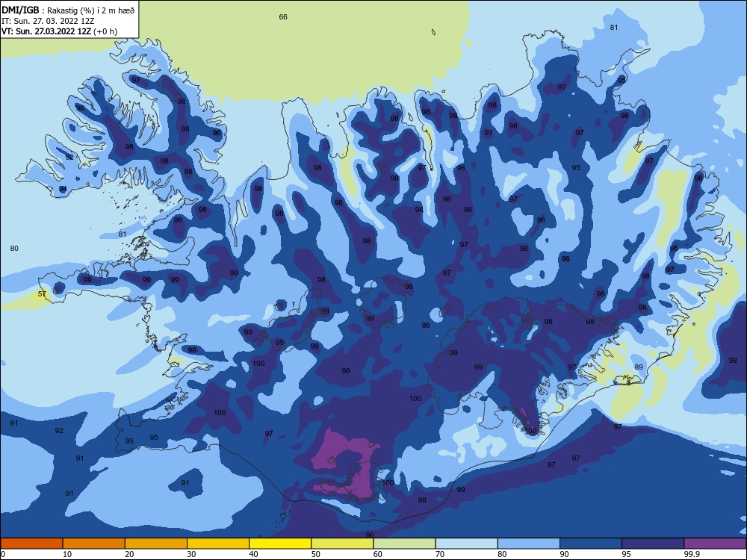Click the '89' humidity value in the southeast

point(639,367)
